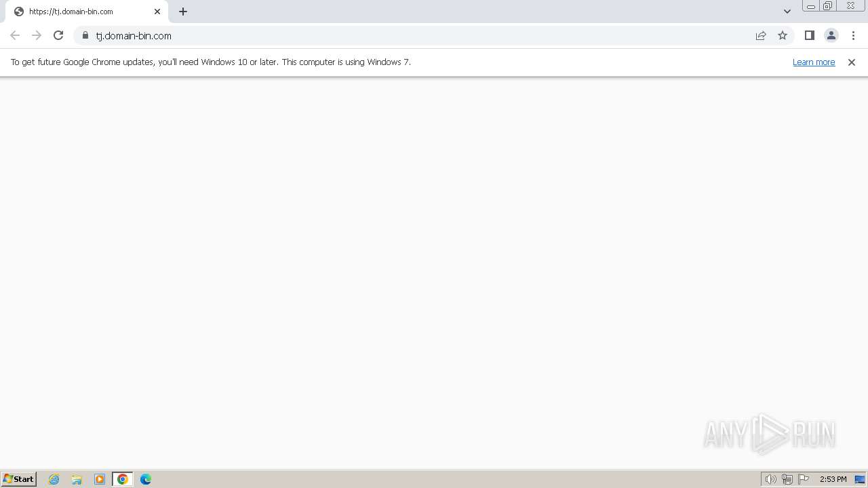Open Chrome's three-dot menu
868x488 pixels.
853,35
